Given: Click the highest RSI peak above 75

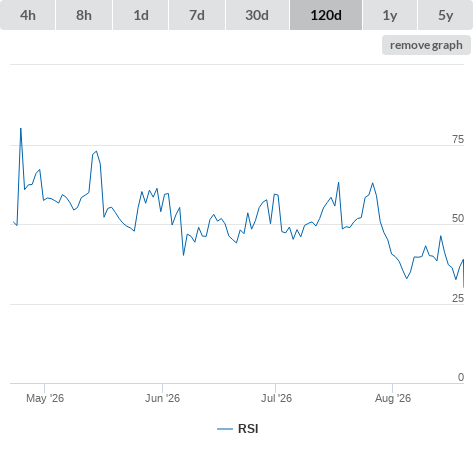Looking at the screenshot, I should (x=21, y=129).
